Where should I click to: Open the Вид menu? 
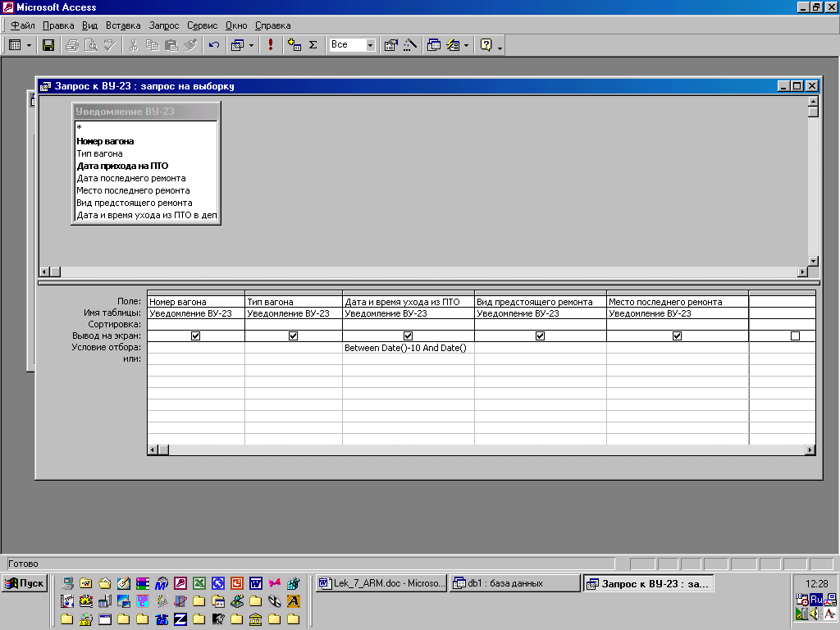coord(89,25)
